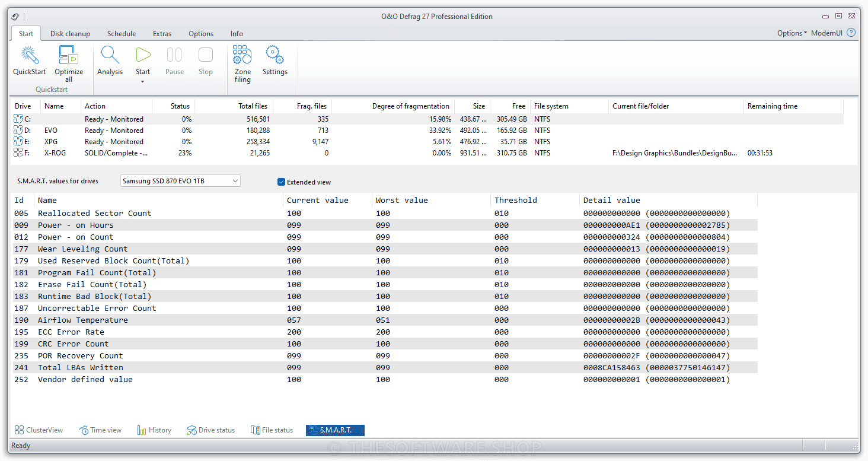Click the Threshold column header in S.M.A.R.T. table
The width and height of the screenshot is (868, 461).
point(535,200)
